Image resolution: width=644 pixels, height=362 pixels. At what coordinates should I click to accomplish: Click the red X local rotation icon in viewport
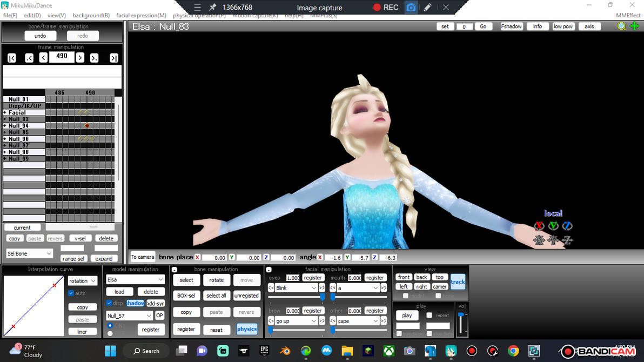[539, 226]
